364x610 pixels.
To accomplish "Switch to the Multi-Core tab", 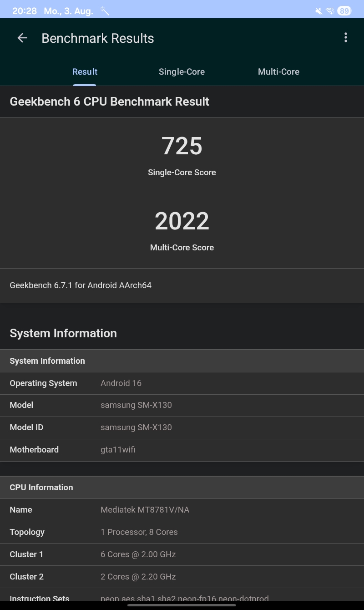I will [278, 71].
